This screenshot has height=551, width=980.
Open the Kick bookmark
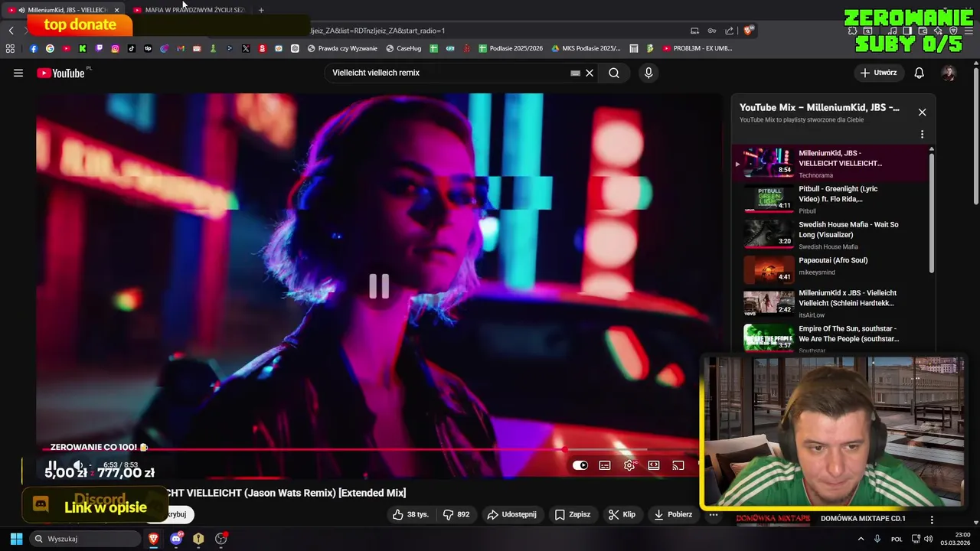[83, 48]
